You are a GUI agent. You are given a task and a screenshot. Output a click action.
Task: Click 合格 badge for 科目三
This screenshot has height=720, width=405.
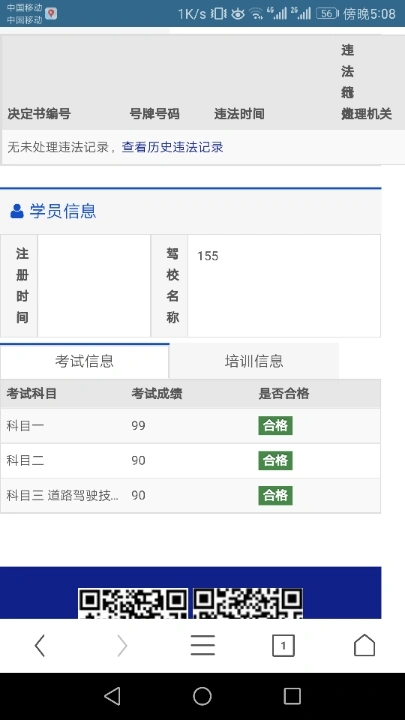point(276,495)
